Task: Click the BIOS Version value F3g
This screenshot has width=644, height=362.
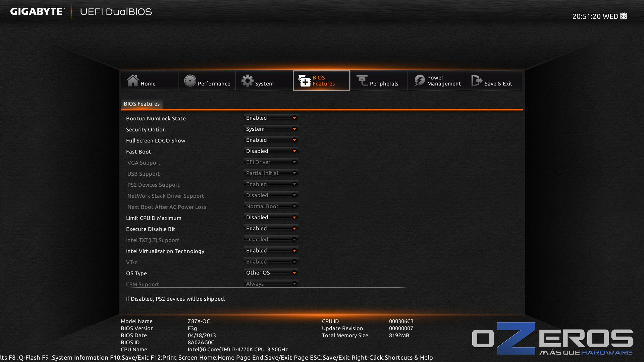Action: [192, 328]
